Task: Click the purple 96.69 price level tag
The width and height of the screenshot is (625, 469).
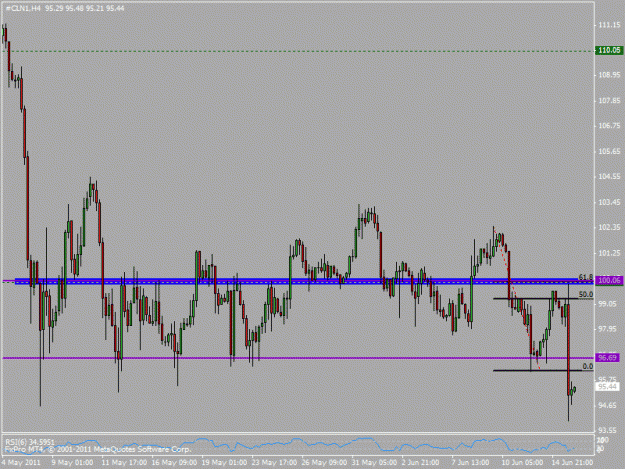Action: 607,358
